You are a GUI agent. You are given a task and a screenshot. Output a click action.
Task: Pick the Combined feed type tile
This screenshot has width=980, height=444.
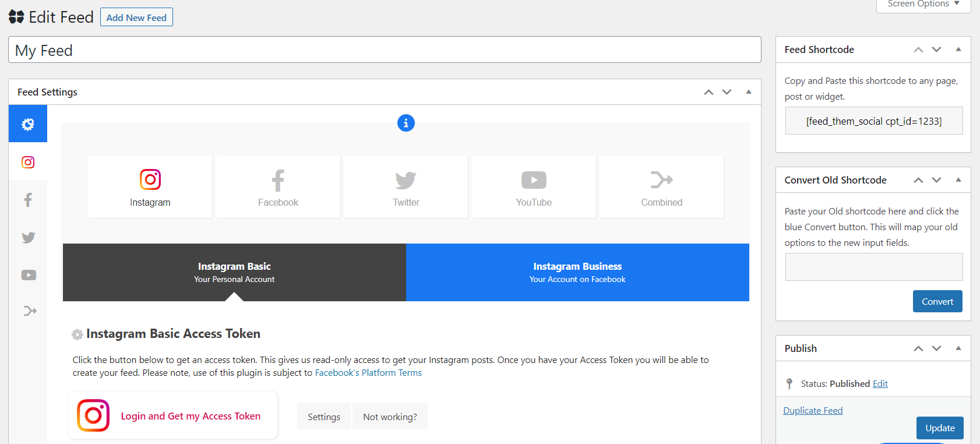pyautogui.click(x=661, y=187)
